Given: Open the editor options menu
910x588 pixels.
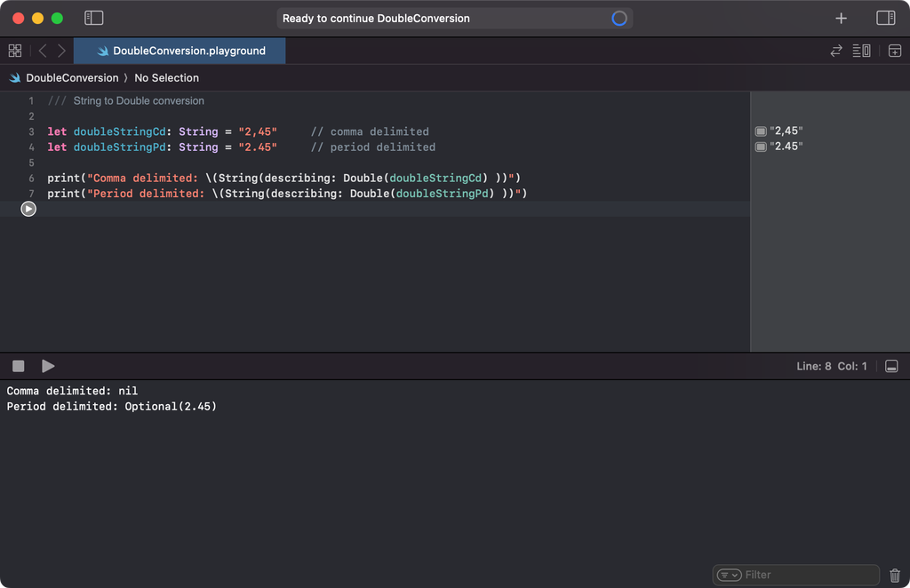Looking at the screenshot, I should (x=861, y=51).
